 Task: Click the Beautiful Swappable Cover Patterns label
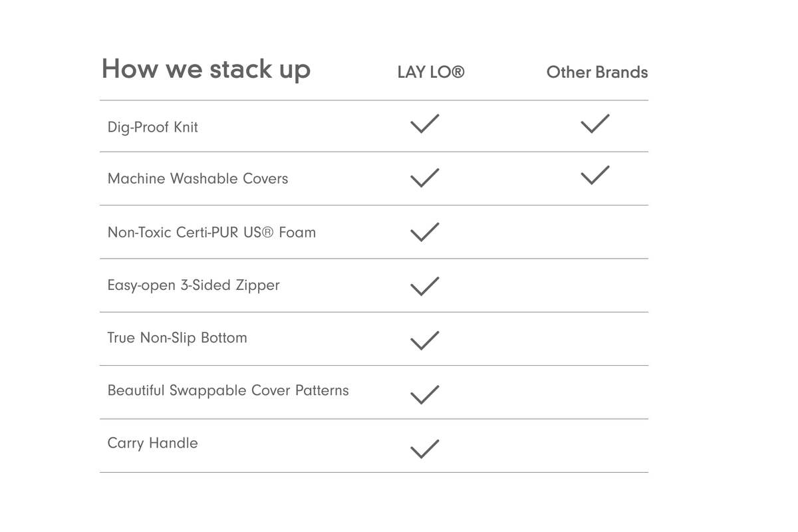click(x=228, y=390)
